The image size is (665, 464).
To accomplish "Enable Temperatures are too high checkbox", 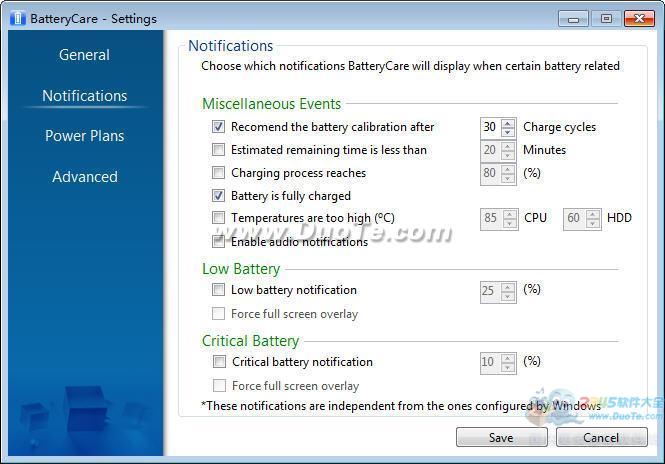I will [218, 218].
